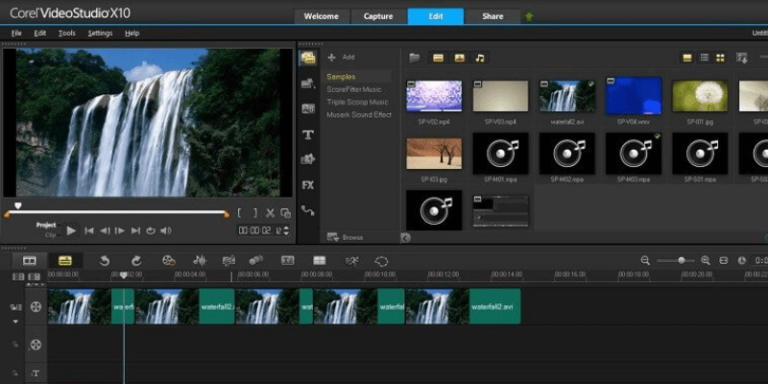
Task: Click the Enlarge preview window icon
Action: pos(285,213)
